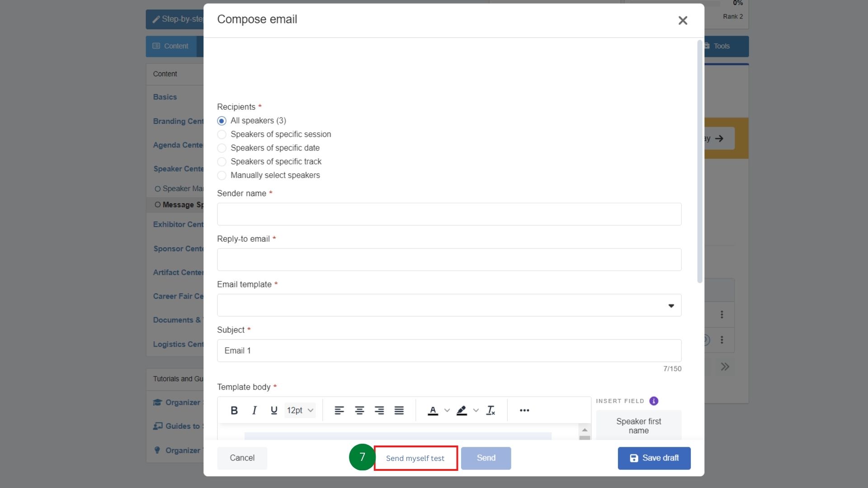Select the All speakers recipients option

222,121
